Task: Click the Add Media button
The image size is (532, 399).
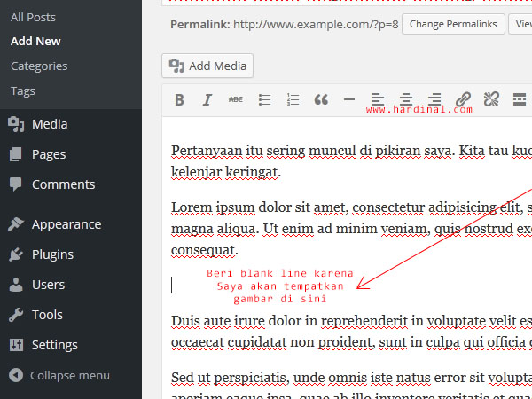Action: (207, 66)
